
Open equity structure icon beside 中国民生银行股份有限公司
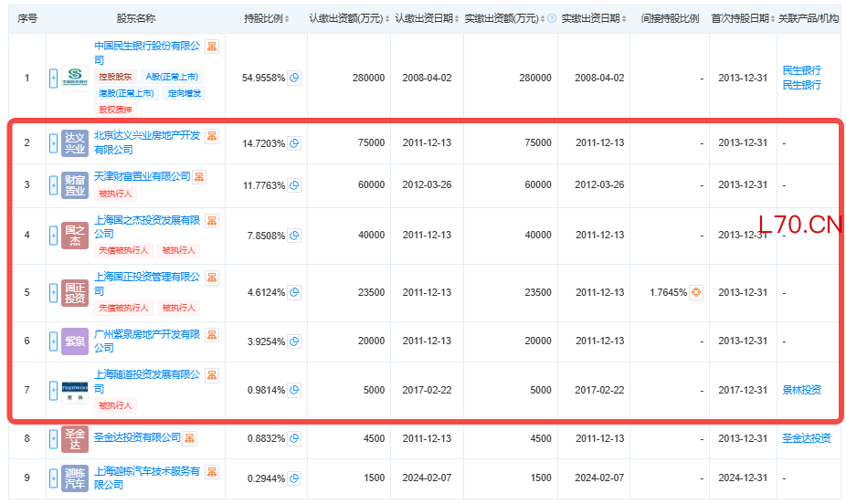pos(212,47)
